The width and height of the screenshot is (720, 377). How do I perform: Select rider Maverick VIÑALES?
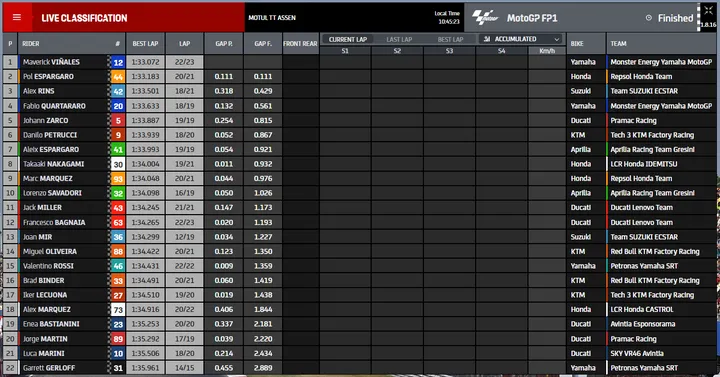(x=51, y=62)
